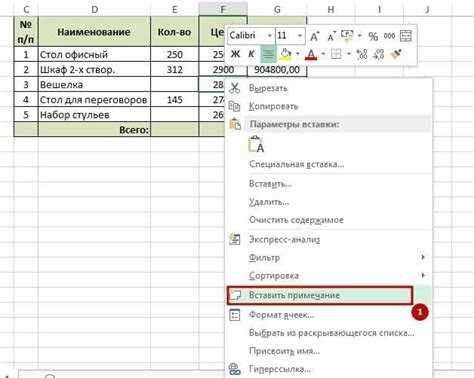Image resolution: width=474 pixels, height=378 pixels.
Task: Open the fill color dropdown arrow
Action: (297, 54)
